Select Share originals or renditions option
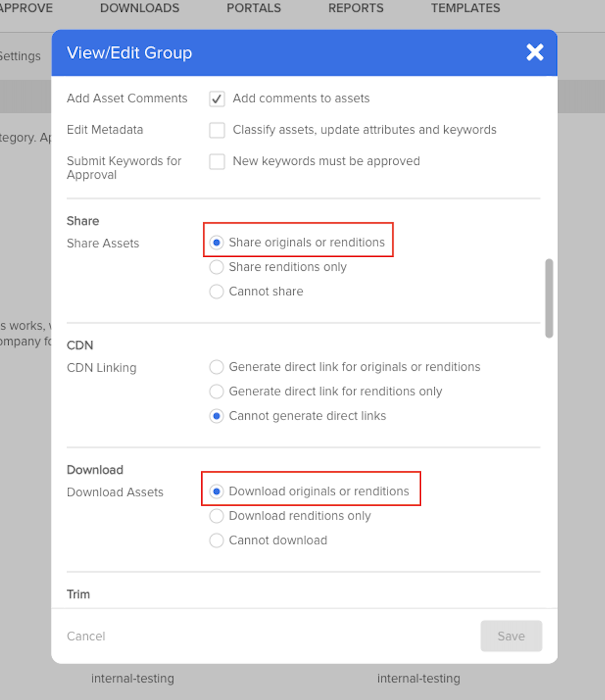The height and width of the screenshot is (700, 605). pyautogui.click(x=216, y=242)
